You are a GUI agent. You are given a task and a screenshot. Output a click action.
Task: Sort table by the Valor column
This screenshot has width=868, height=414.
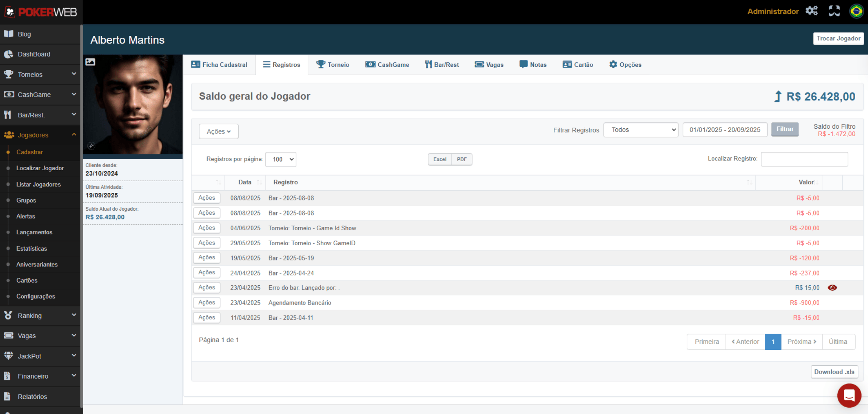click(806, 182)
